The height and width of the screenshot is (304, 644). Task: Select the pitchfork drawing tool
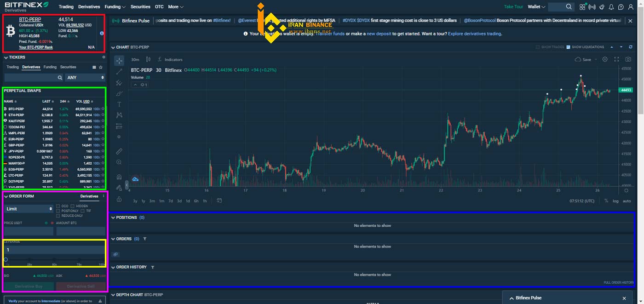coord(119,83)
